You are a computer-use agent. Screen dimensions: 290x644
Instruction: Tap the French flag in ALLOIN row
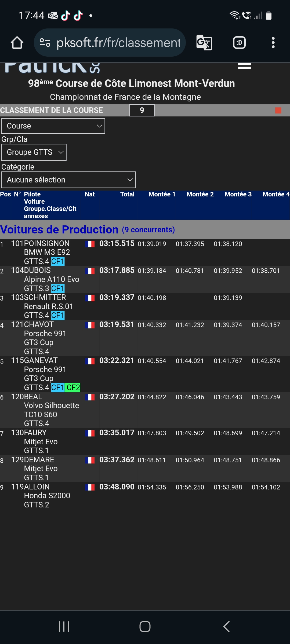(90, 487)
